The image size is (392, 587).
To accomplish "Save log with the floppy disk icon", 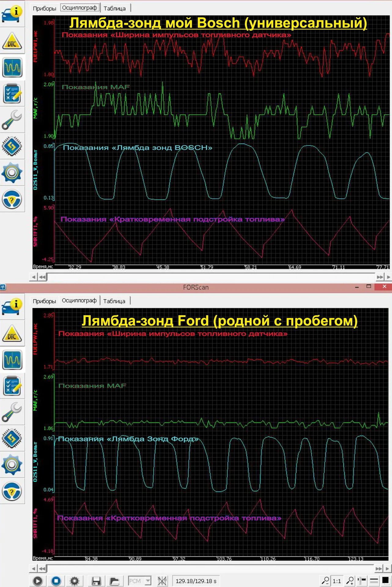I will [96, 581].
